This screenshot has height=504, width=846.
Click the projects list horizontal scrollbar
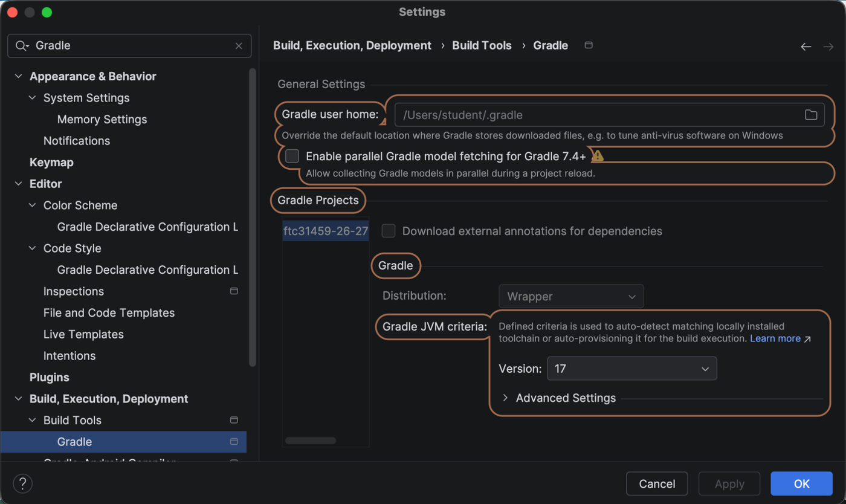(310, 441)
